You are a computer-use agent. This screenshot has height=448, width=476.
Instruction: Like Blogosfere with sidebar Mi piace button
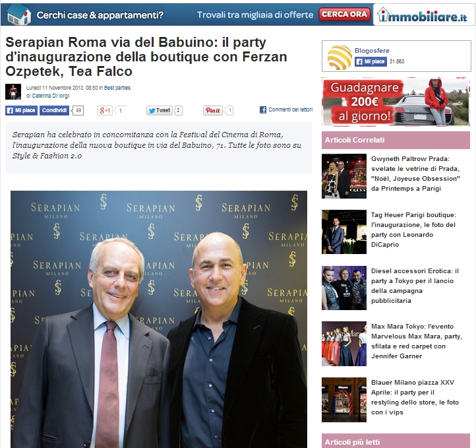click(x=371, y=61)
